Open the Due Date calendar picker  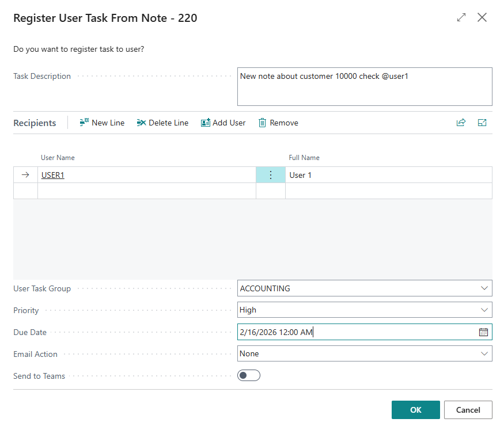pos(483,332)
